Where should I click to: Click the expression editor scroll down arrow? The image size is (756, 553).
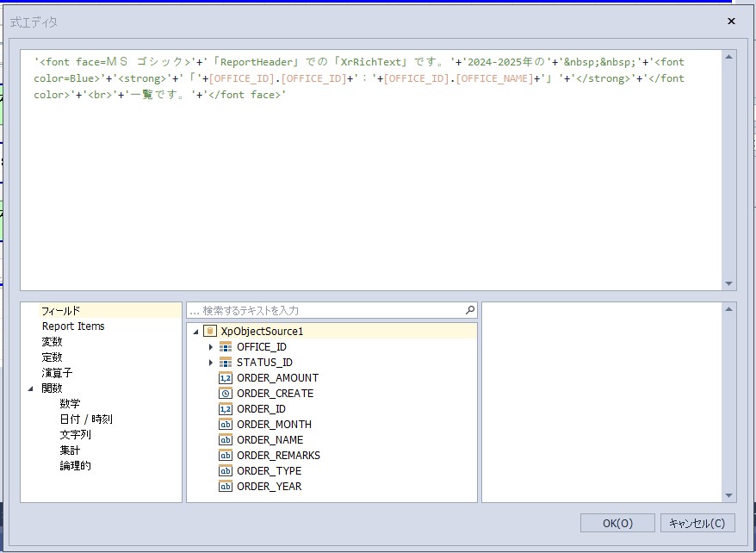(x=730, y=283)
